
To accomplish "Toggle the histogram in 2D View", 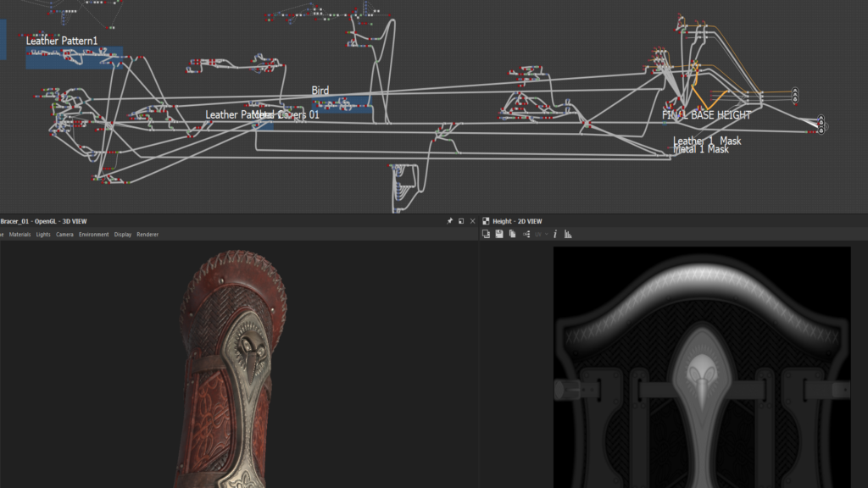I will click(x=568, y=234).
